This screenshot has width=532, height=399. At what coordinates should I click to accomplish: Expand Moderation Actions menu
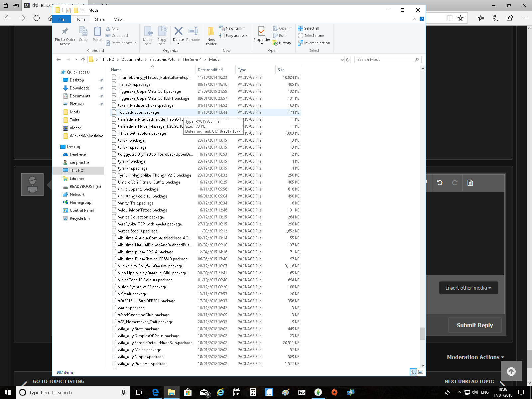tap(475, 357)
